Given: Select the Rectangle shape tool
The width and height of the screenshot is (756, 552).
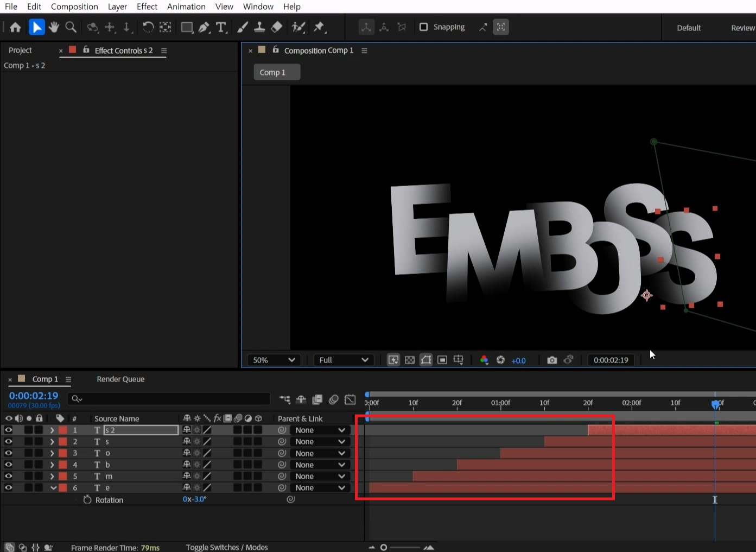Looking at the screenshot, I should pos(187,27).
